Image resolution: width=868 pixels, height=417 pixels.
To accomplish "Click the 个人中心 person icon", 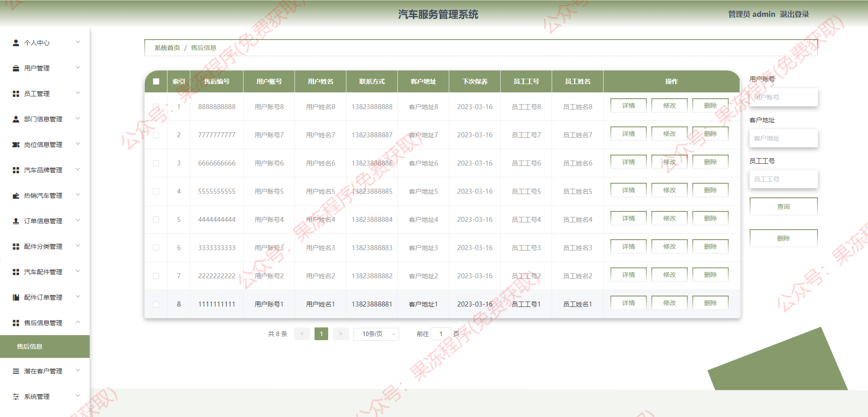I will pyautogui.click(x=16, y=43).
